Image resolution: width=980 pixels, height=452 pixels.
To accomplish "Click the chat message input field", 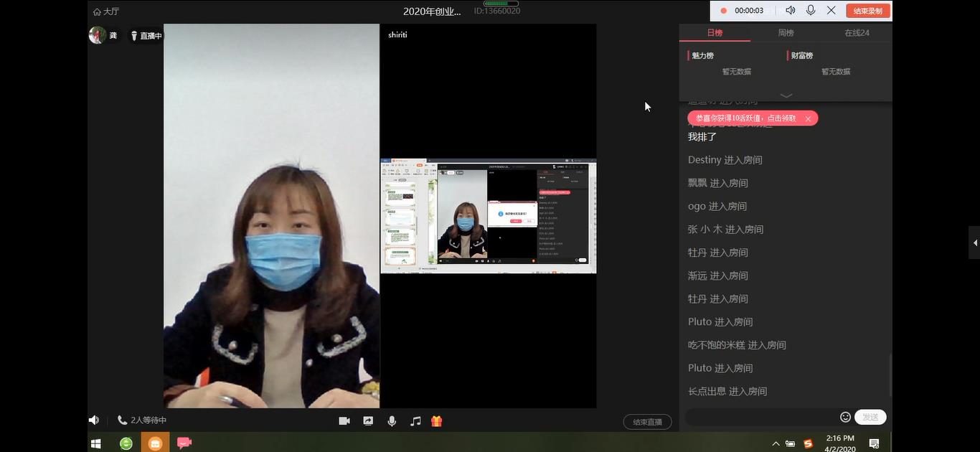I will tap(760, 417).
